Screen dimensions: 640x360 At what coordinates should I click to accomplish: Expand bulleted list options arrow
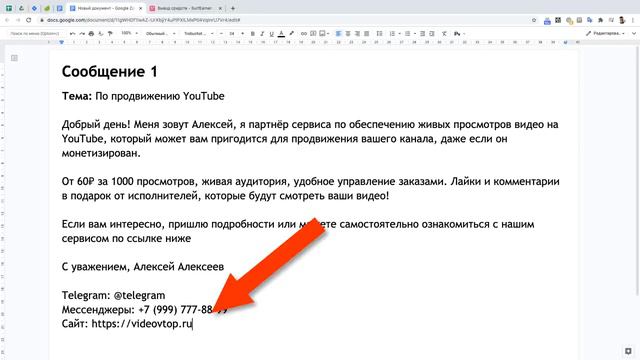415,33
